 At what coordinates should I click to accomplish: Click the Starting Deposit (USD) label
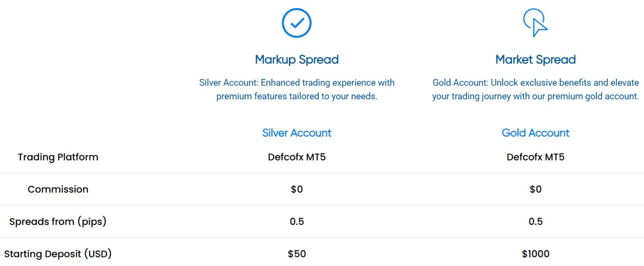coord(58,254)
